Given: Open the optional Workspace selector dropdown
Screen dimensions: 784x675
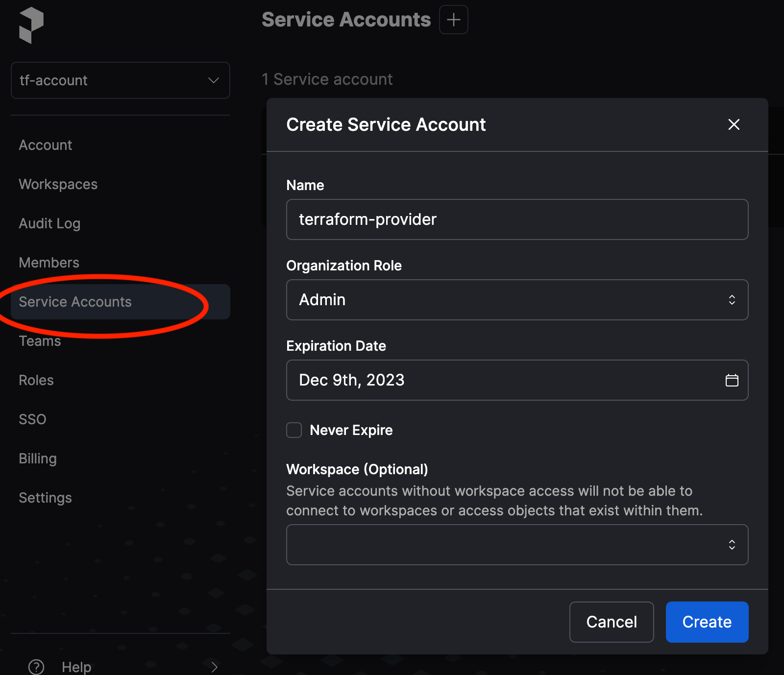Looking at the screenshot, I should (x=517, y=545).
